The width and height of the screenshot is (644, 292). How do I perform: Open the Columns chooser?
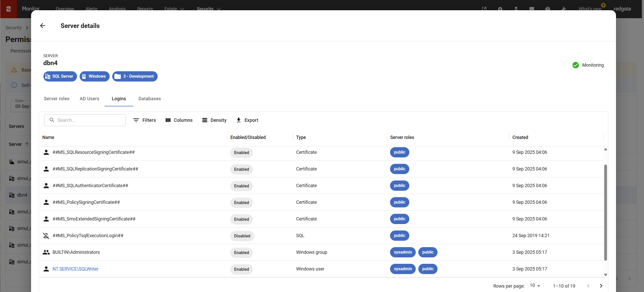point(179,120)
